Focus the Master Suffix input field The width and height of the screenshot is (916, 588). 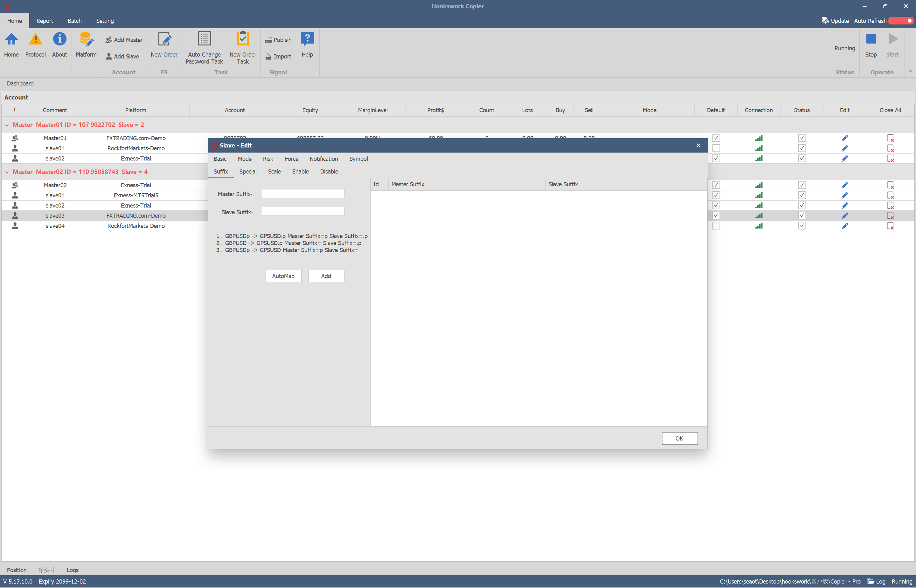[302, 194]
